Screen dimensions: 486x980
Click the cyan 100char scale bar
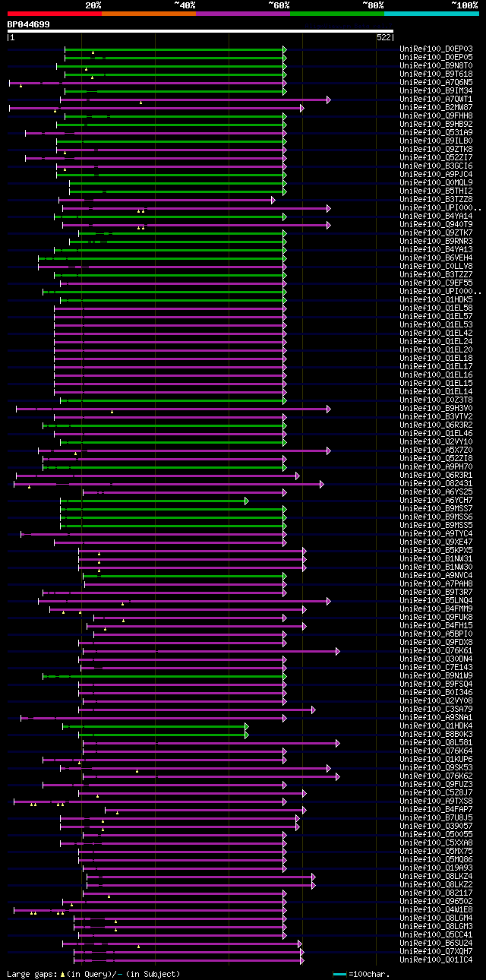(339, 974)
